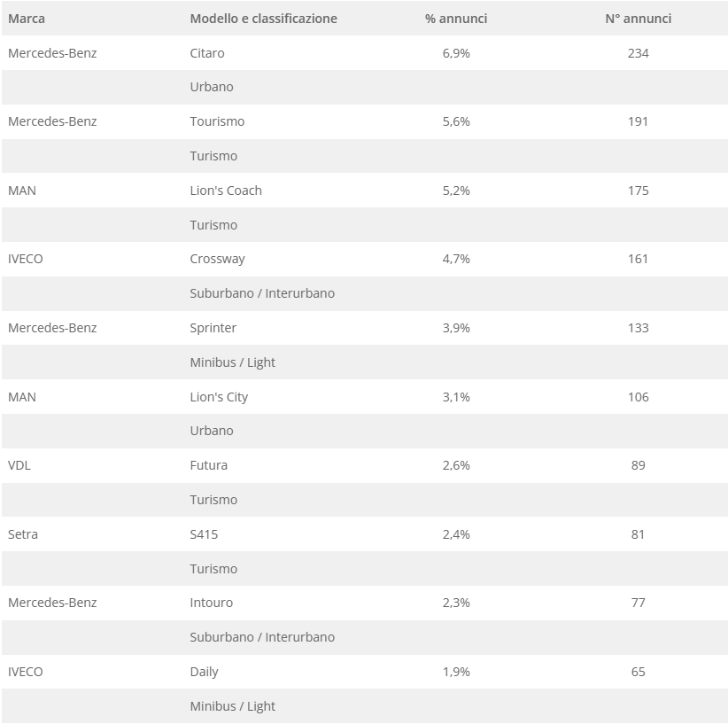Click the 6,9% percentage value
728x724 pixels.
point(456,53)
